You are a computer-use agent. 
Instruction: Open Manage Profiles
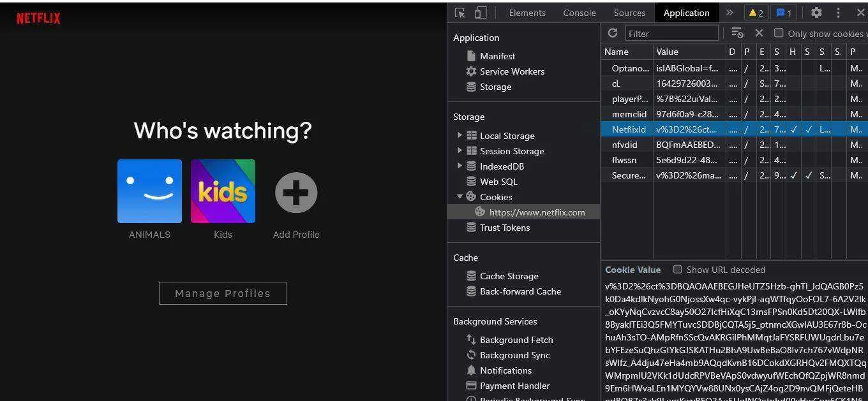[223, 293]
